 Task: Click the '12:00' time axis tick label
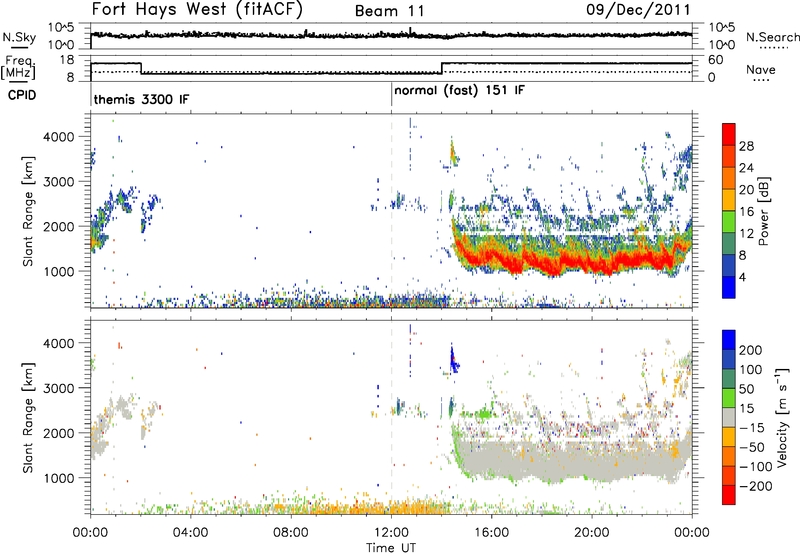click(x=391, y=533)
